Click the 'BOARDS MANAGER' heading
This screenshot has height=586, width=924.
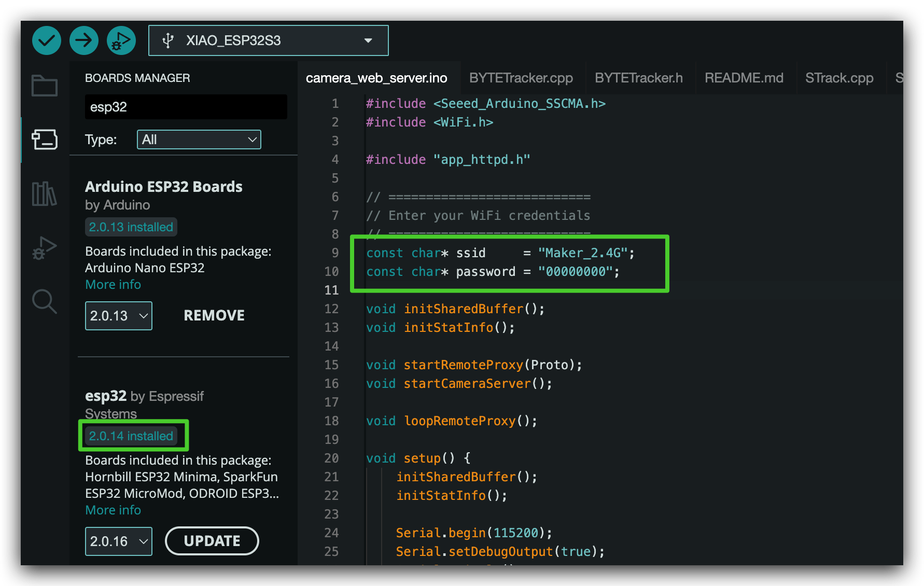point(137,78)
